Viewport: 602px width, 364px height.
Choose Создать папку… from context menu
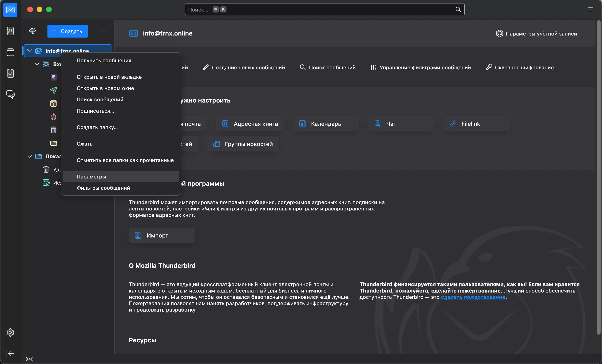click(x=97, y=127)
